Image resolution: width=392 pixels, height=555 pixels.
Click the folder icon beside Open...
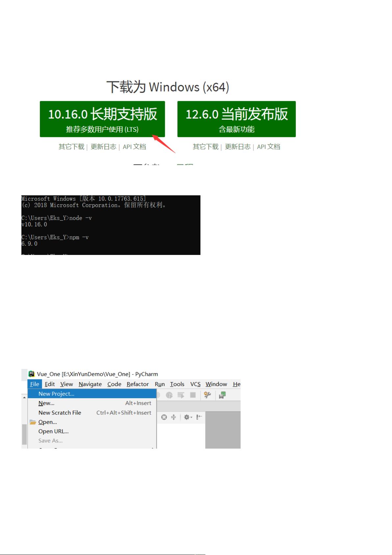33,422
